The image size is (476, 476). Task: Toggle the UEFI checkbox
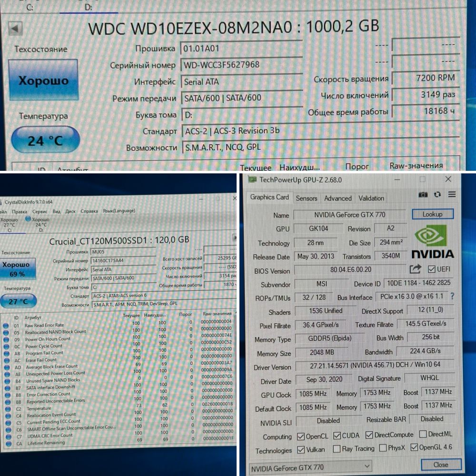pos(432,269)
